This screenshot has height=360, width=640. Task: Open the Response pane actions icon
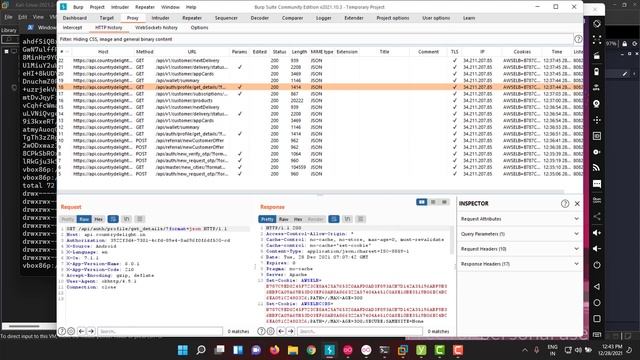[x=334, y=219]
